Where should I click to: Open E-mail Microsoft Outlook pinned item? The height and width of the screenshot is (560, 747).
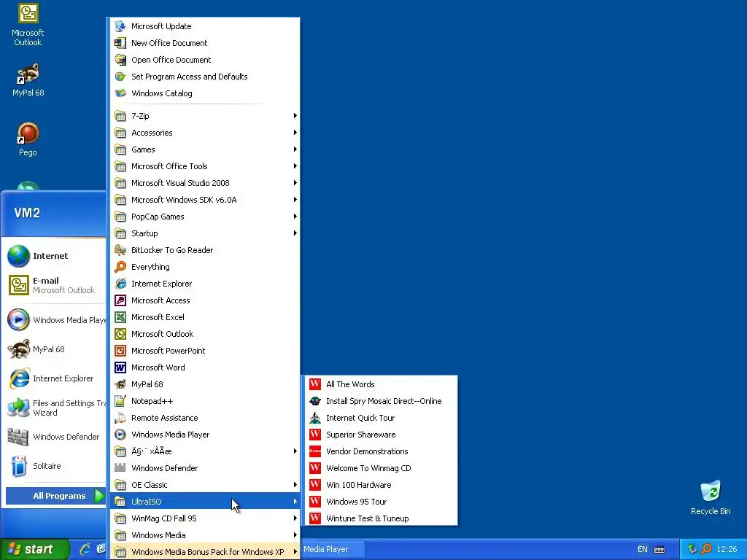pyautogui.click(x=55, y=285)
